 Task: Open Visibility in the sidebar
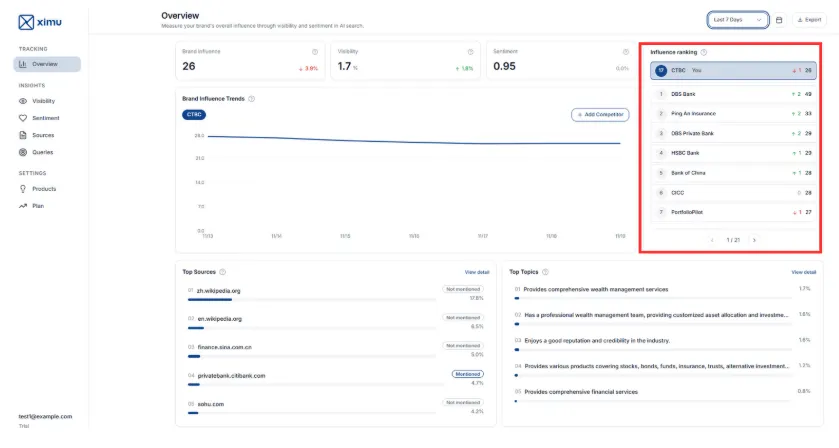click(43, 101)
